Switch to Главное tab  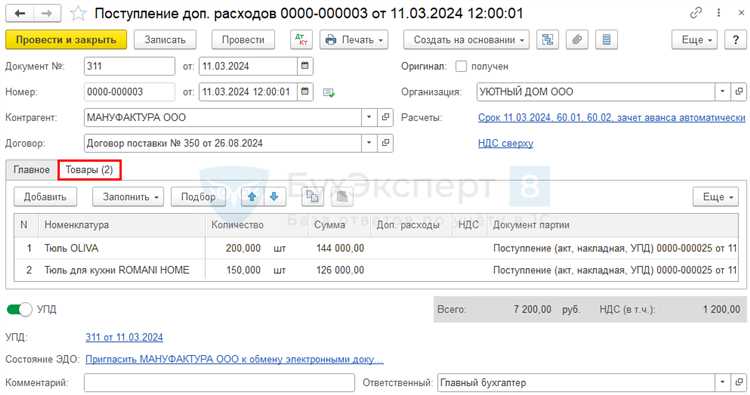[32, 170]
